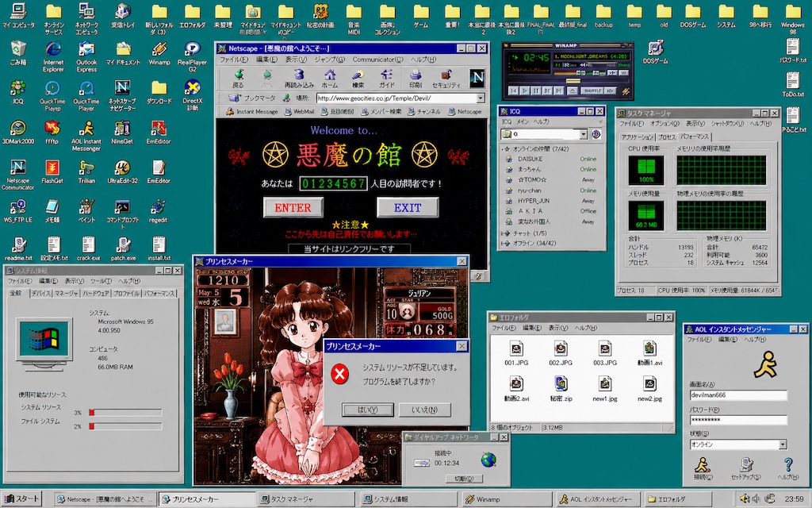
Task: Open WebMail in Netscape personal toolbar
Action: pos(299,111)
